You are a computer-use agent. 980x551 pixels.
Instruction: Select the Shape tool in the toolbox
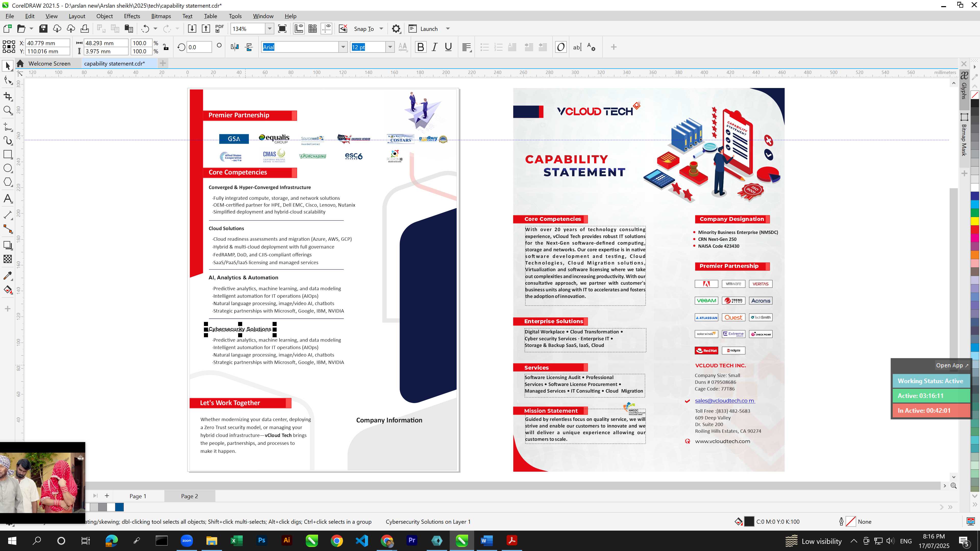[x=8, y=80]
